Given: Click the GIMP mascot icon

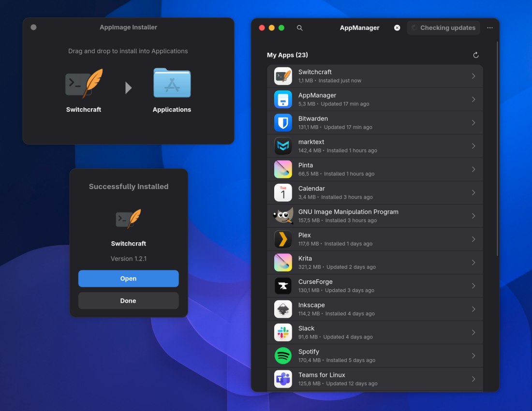Looking at the screenshot, I should click(x=283, y=216).
